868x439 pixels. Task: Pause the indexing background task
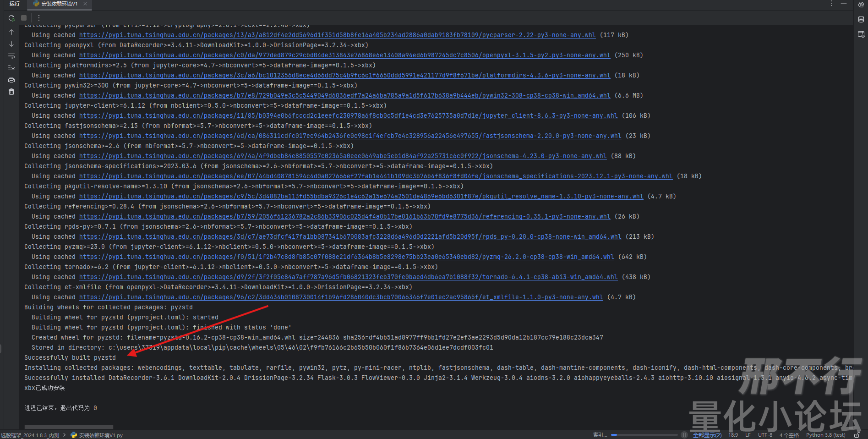[684, 435]
